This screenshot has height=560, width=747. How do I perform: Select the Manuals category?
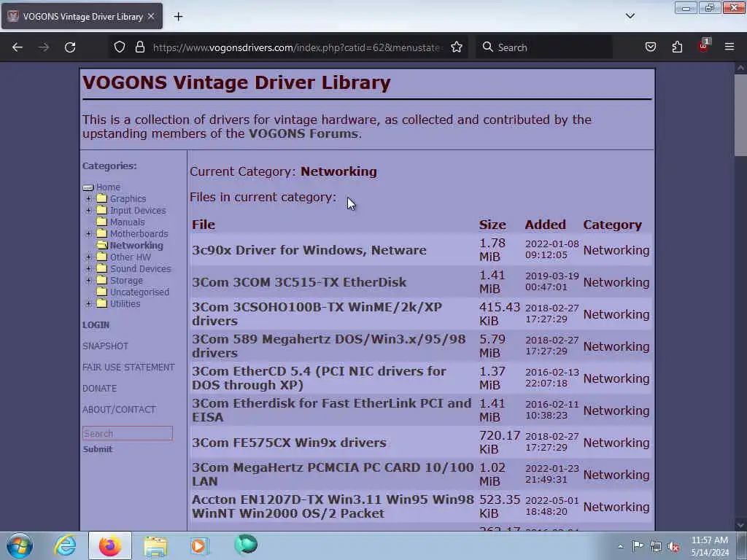127,222
